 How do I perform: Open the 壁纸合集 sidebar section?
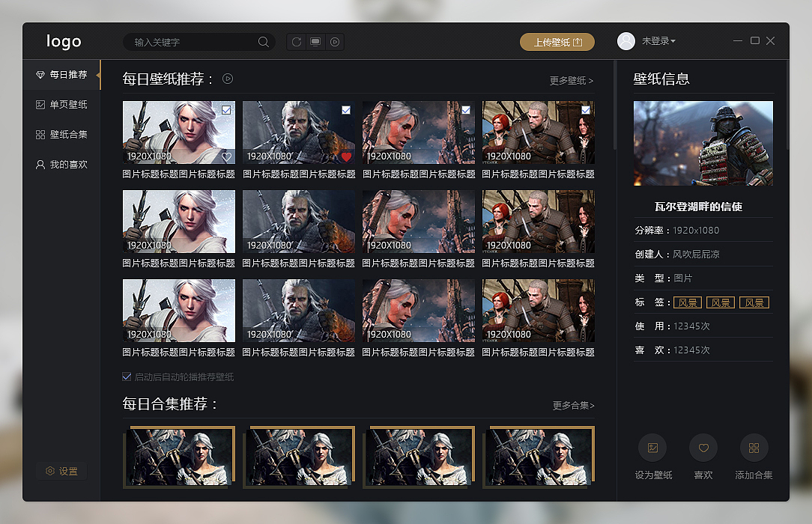64,134
